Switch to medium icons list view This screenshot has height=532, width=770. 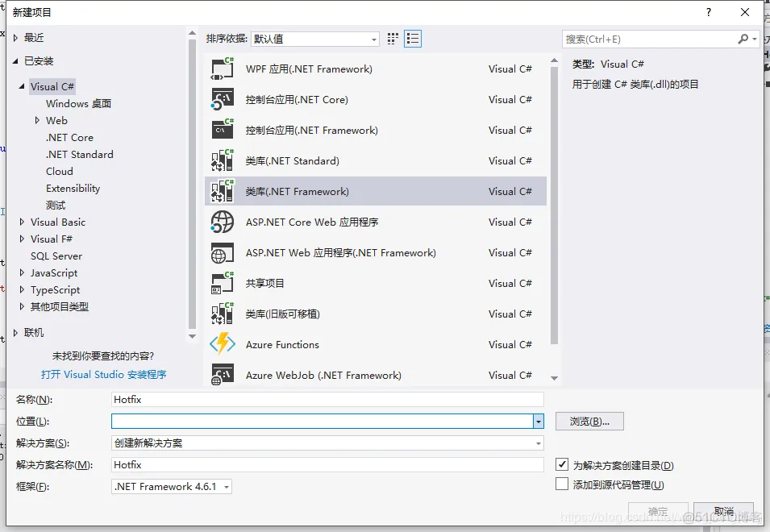click(x=413, y=39)
